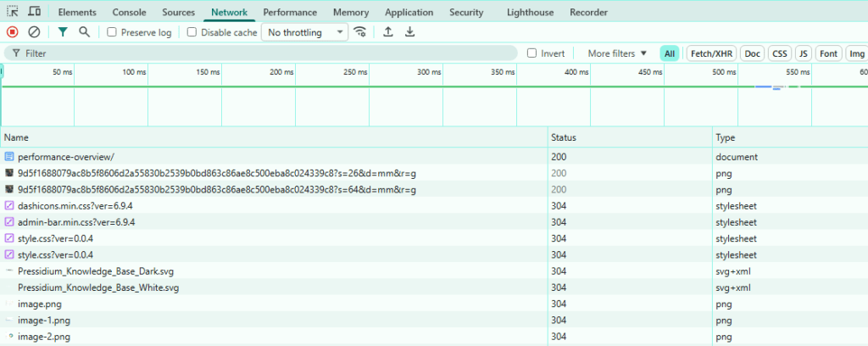Open the Performance tab
868x346 pixels.
(290, 12)
